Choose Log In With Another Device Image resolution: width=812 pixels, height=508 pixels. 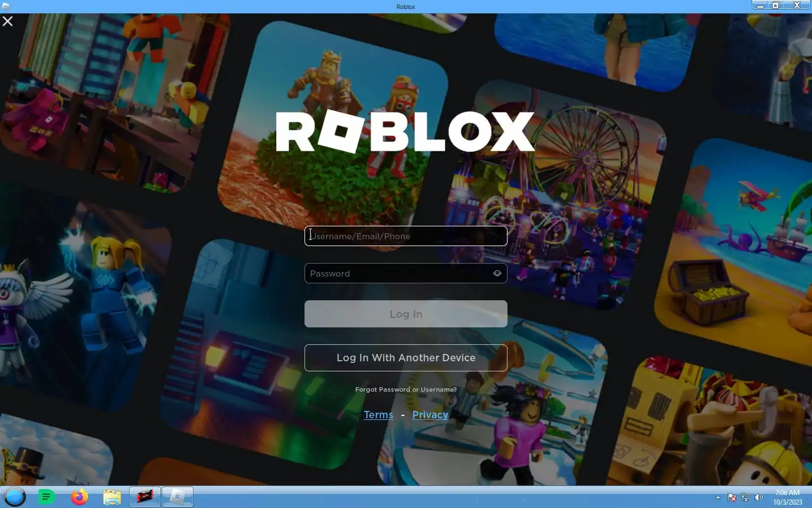click(x=406, y=358)
